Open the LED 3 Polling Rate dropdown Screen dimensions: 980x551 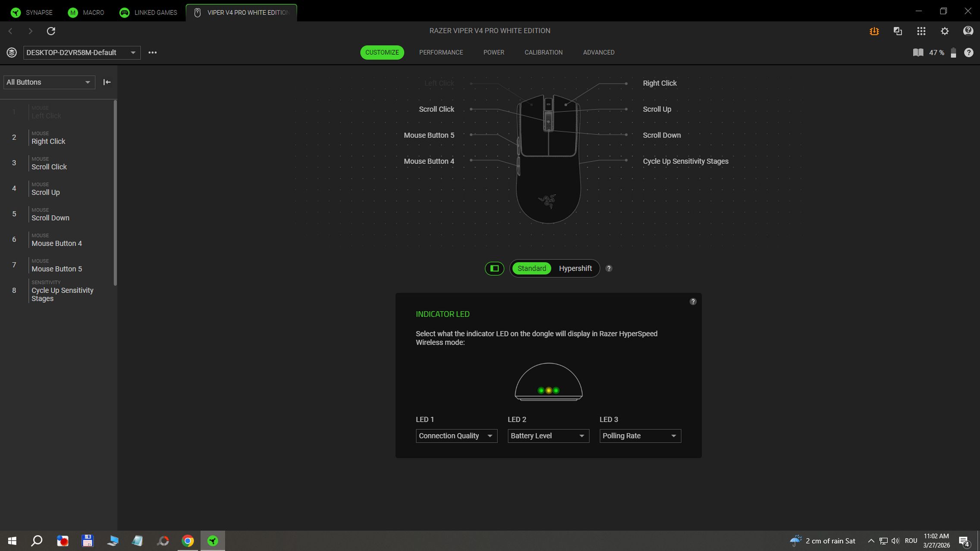pos(640,436)
